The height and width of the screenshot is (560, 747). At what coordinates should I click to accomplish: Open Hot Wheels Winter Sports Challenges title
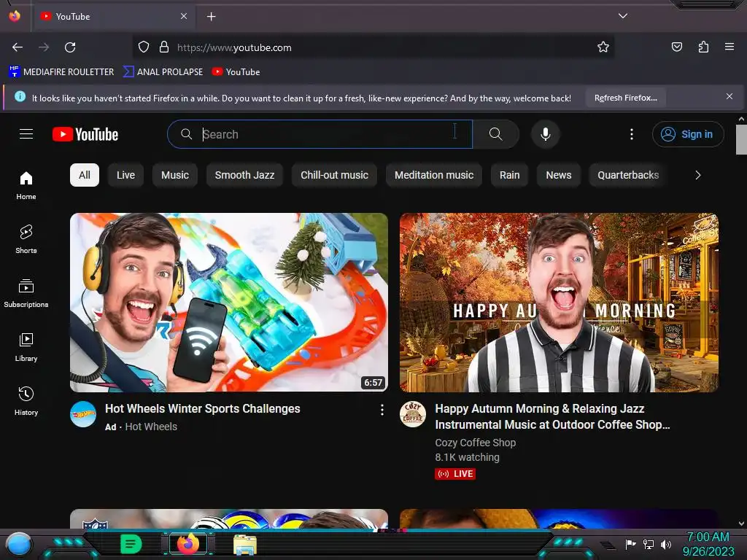click(203, 408)
